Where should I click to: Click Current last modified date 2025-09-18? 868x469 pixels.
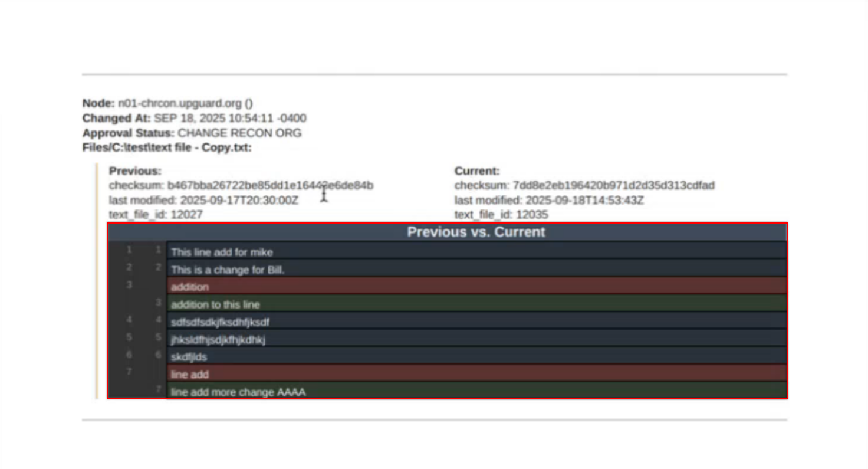(584, 201)
